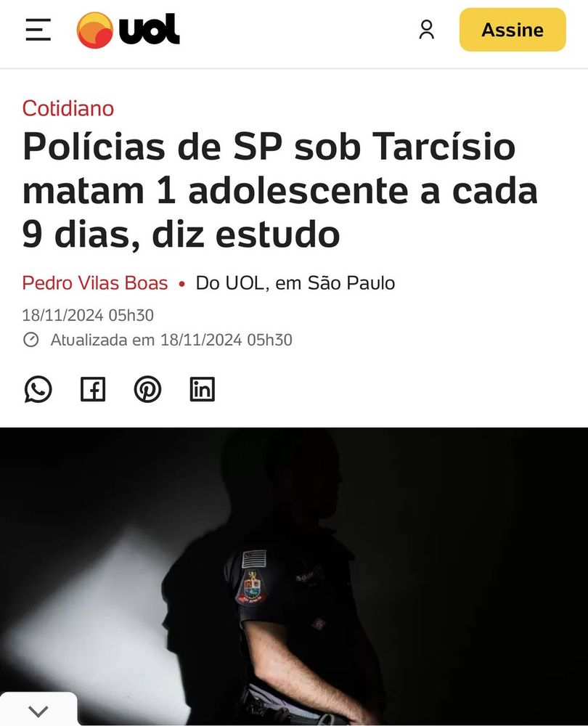Share article on LinkedIn
Image resolution: width=588 pixels, height=726 pixels.
pyautogui.click(x=203, y=389)
